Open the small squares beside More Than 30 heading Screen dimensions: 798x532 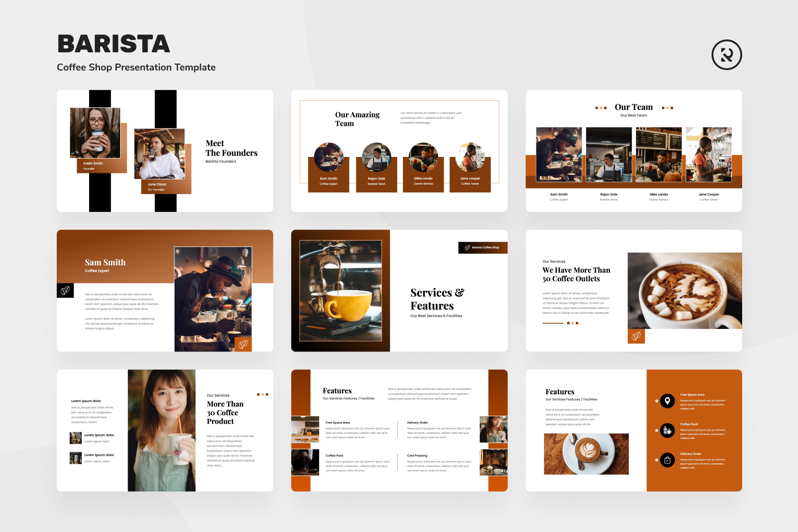(262, 395)
